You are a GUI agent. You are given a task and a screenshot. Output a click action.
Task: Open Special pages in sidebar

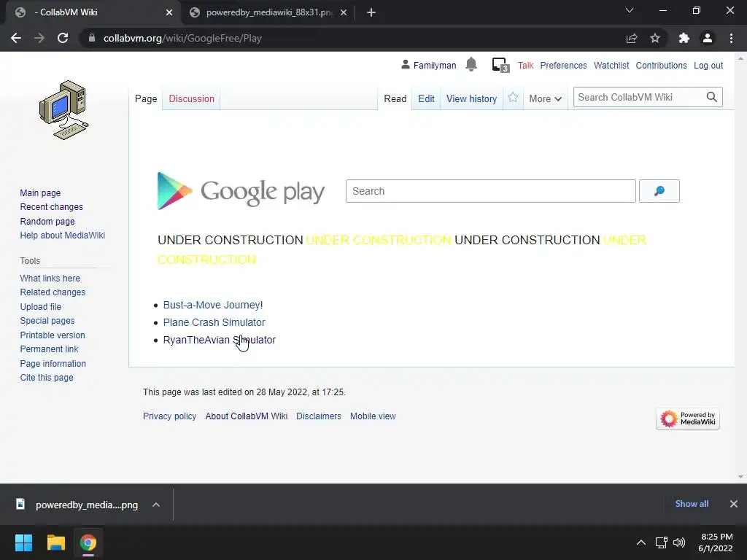47,321
